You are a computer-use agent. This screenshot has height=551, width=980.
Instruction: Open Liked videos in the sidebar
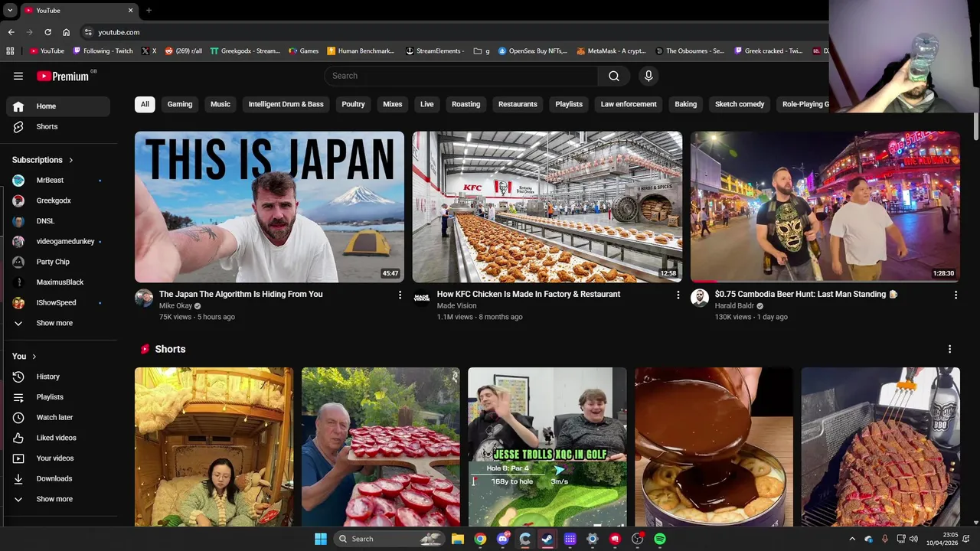[58, 438]
